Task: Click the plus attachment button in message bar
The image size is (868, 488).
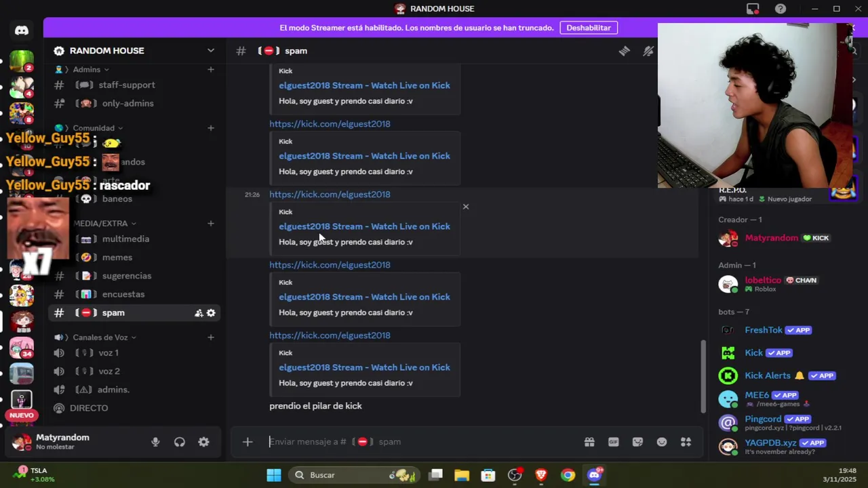Action: pyautogui.click(x=248, y=442)
